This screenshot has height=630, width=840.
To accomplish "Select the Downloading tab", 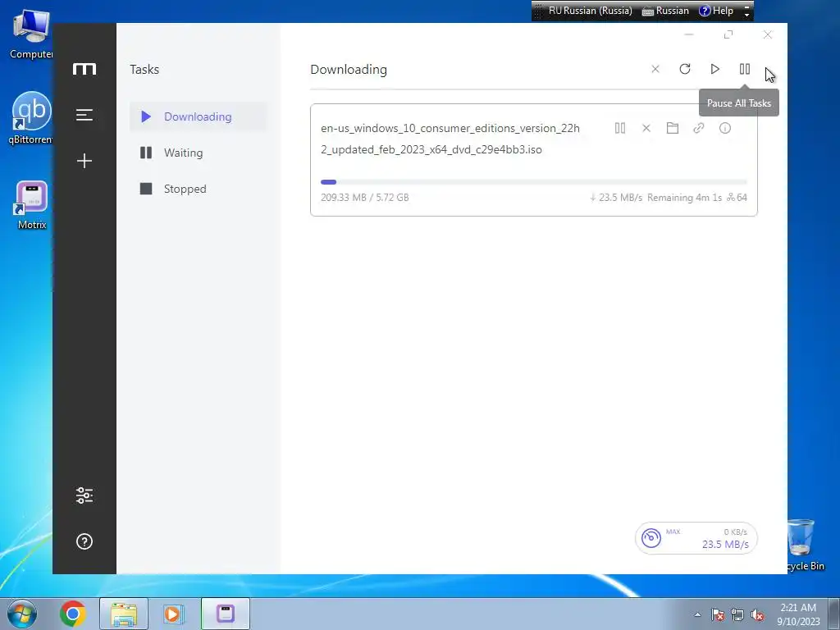I will point(199,116).
